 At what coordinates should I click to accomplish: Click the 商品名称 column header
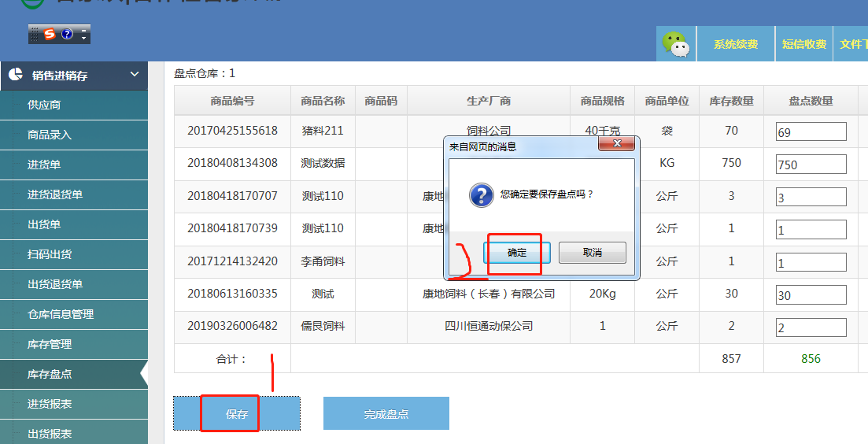(323, 101)
